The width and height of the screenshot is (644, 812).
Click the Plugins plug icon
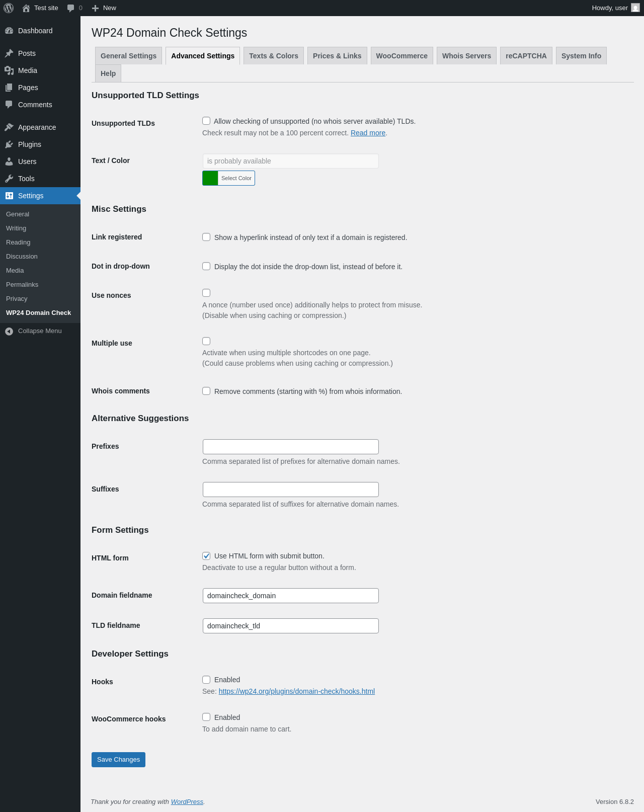pyautogui.click(x=9, y=144)
